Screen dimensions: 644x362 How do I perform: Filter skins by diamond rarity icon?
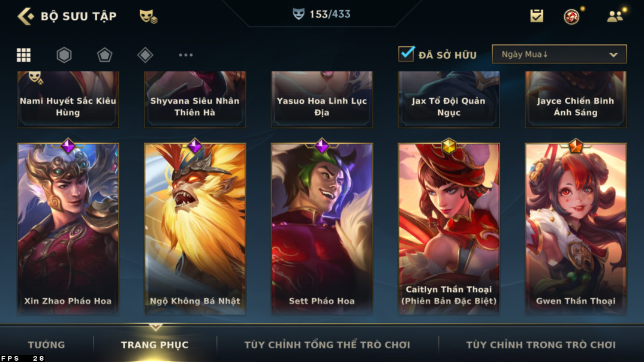pos(145,55)
